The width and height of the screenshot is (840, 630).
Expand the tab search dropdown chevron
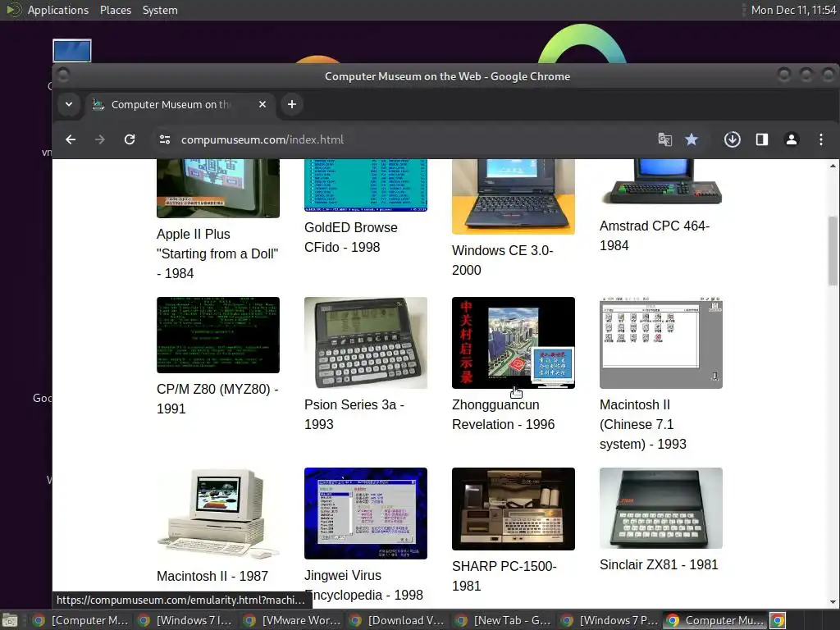69,104
